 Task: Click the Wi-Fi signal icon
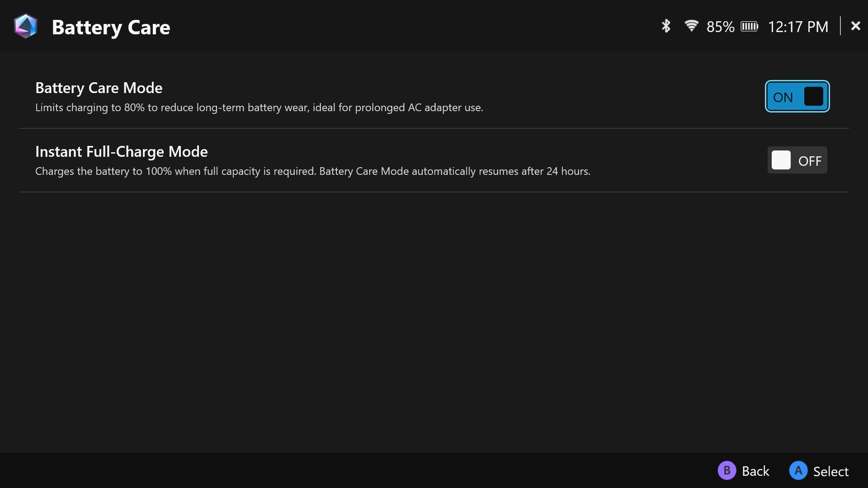[x=691, y=26]
